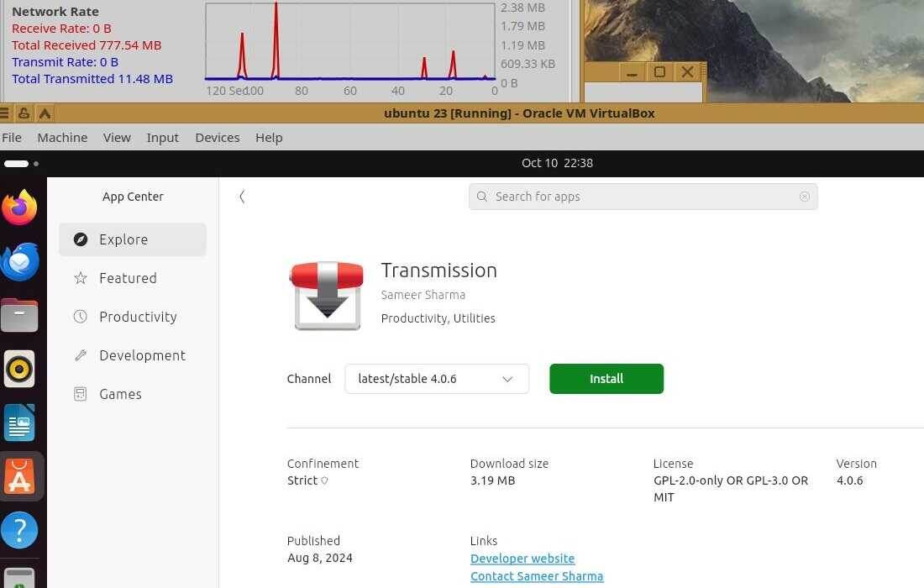924x588 pixels.
Task: Open the VirtualBox View menu
Action: pyautogui.click(x=117, y=137)
